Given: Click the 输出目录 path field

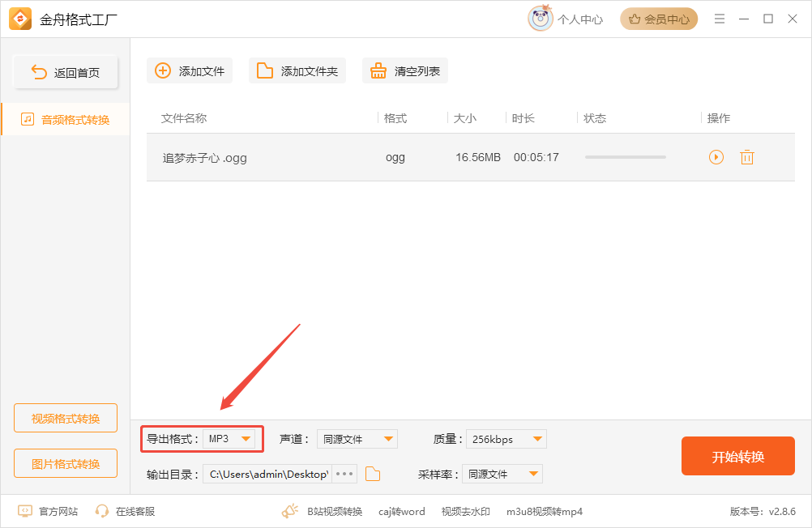Looking at the screenshot, I should [267, 474].
